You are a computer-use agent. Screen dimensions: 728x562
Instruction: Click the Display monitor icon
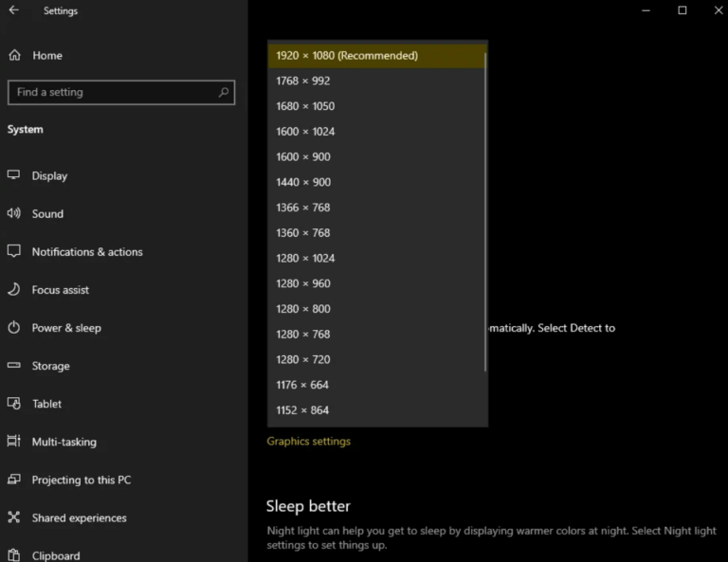[x=13, y=175]
